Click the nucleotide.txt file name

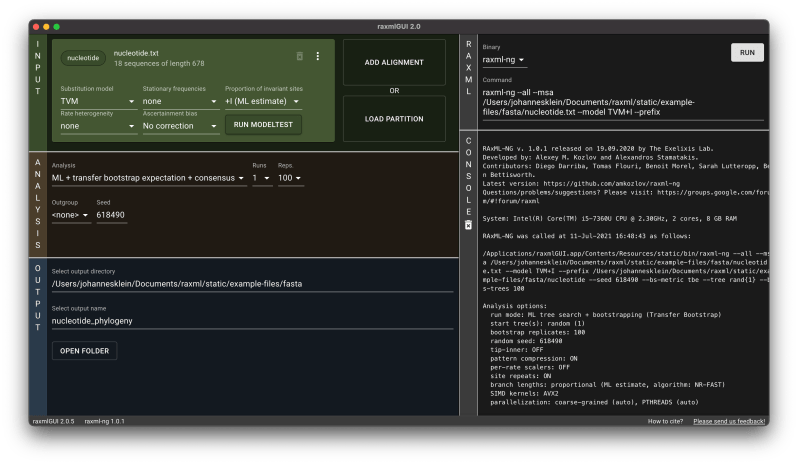136,53
